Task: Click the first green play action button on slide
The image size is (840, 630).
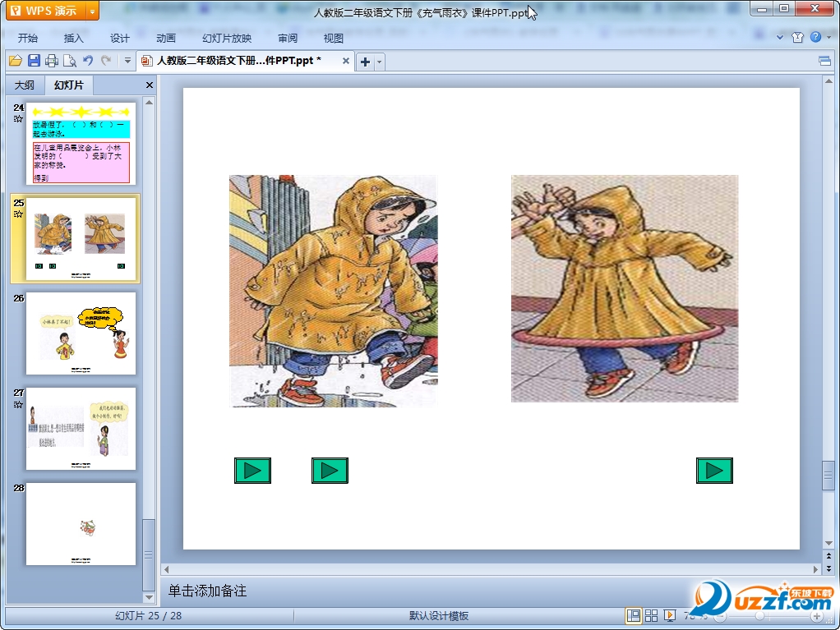Action: pyautogui.click(x=253, y=471)
